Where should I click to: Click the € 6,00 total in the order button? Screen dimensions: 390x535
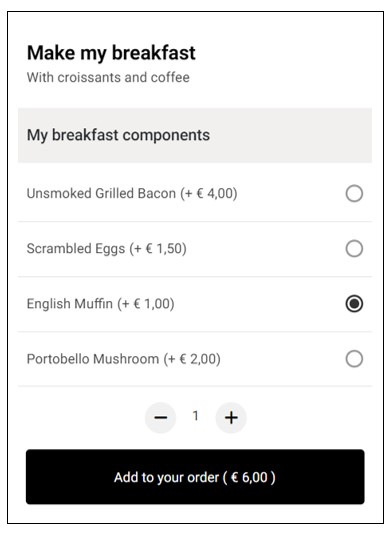(249, 477)
